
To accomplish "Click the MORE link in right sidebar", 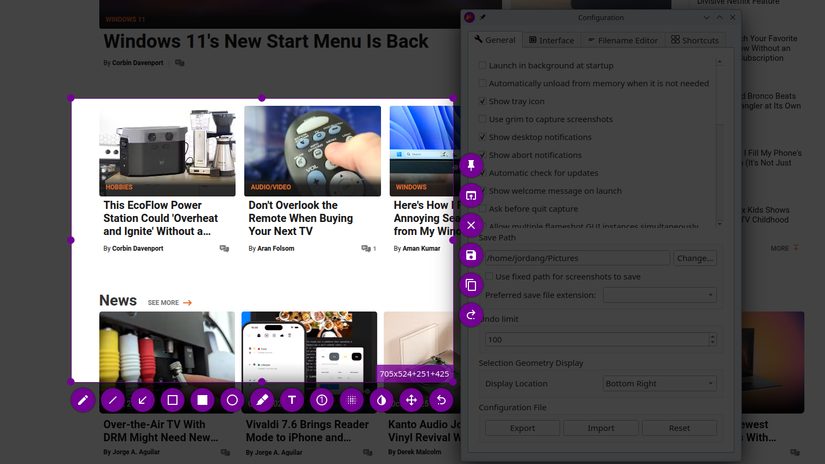I will (784, 248).
